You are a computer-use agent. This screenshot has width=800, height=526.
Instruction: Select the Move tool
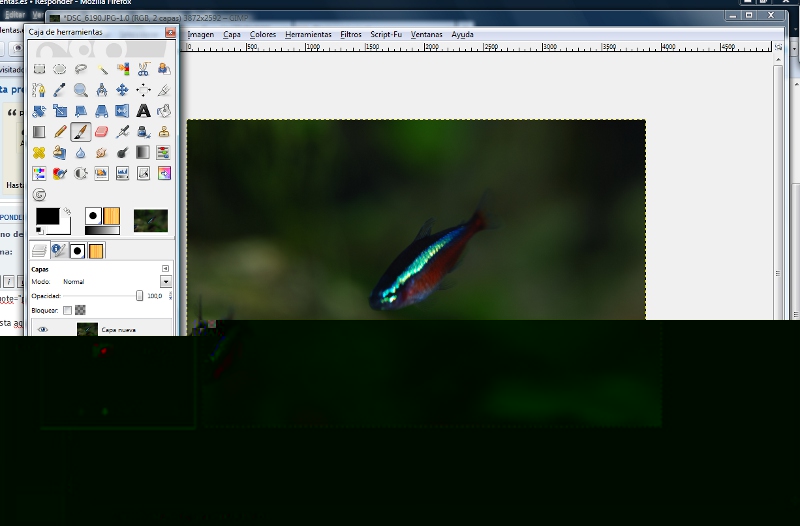(122, 90)
